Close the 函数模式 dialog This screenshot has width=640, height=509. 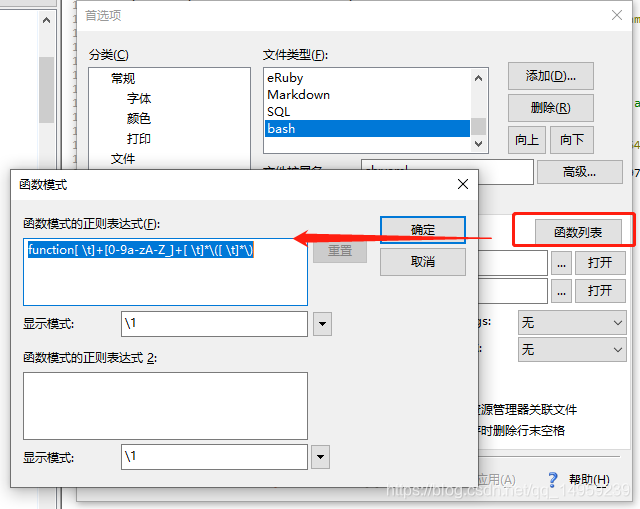tap(463, 184)
